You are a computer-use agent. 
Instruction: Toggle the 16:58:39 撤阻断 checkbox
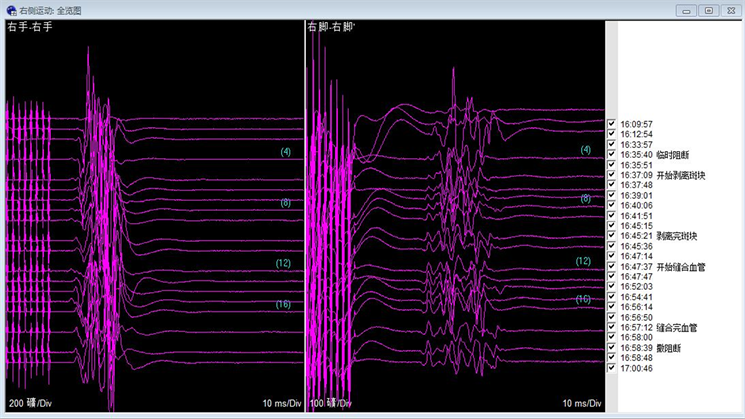point(612,348)
